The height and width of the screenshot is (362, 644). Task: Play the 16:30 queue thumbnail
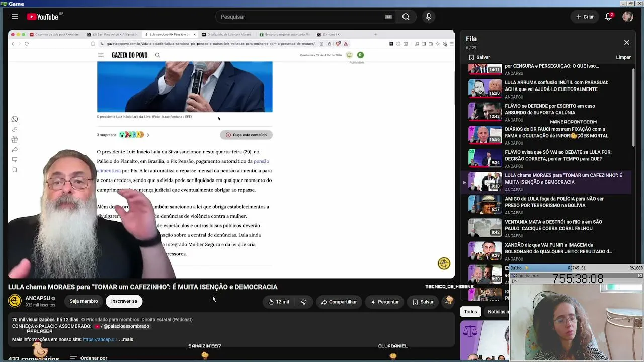coord(485,88)
